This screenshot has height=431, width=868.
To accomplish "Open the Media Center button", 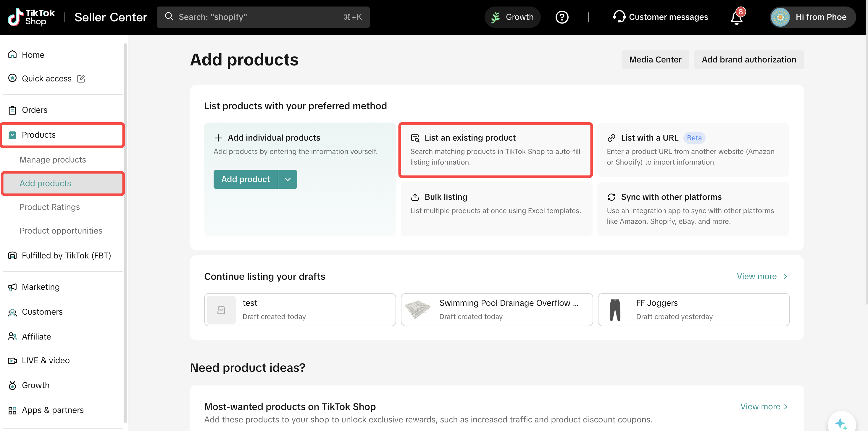I will [655, 60].
